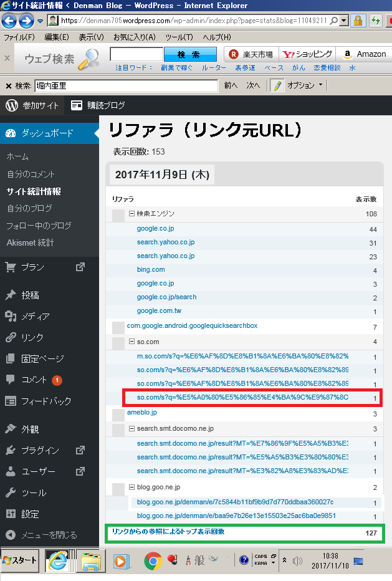Open the 編集(E) menu
Viewport: 392px width, 581px height.
57,37
